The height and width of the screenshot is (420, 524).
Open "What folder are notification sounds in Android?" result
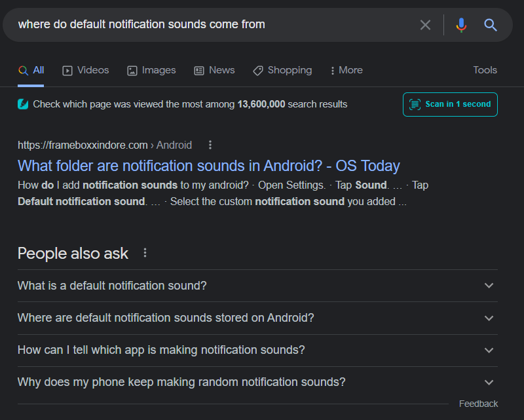click(x=208, y=165)
